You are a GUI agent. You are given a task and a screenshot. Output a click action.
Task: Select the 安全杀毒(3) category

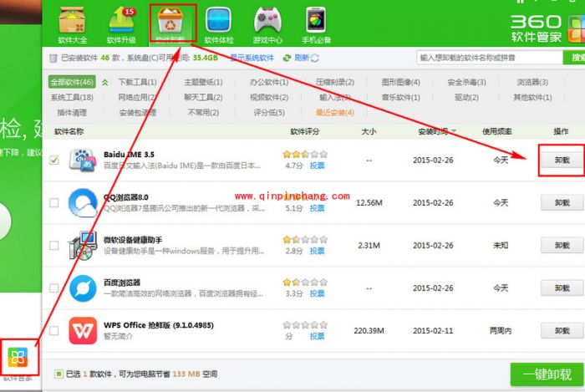click(466, 82)
